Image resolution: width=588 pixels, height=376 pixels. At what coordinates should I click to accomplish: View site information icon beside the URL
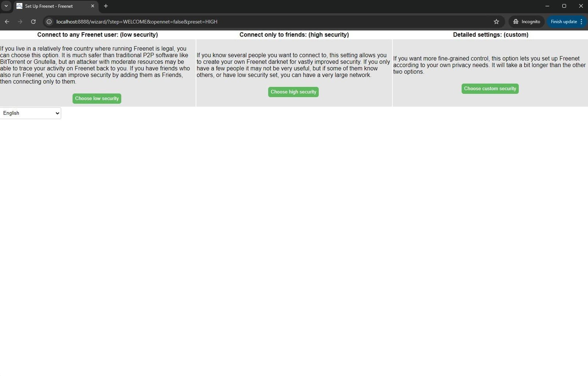(49, 22)
